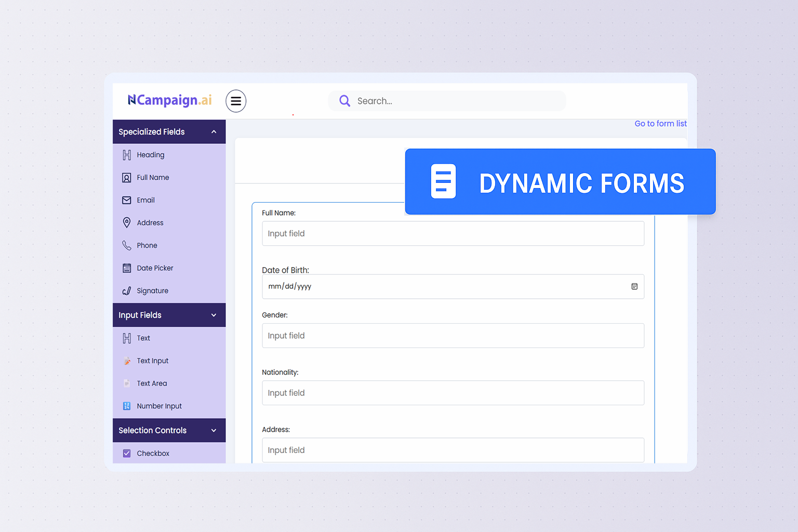
Task: Select the Phone handset icon
Action: point(127,245)
